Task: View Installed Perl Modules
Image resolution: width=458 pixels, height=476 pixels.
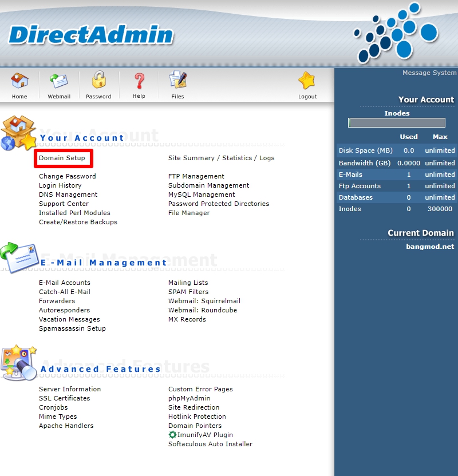Action: [x=74, y=212]
